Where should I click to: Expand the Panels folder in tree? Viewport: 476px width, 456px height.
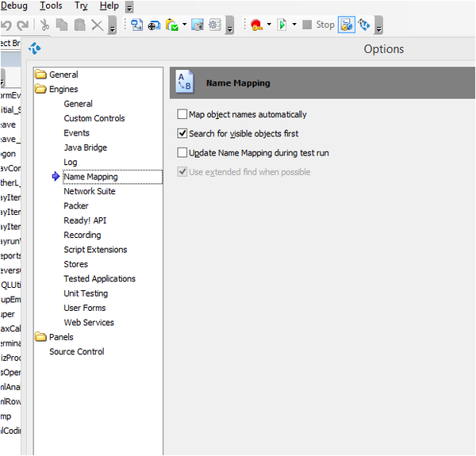pos(41,337)
